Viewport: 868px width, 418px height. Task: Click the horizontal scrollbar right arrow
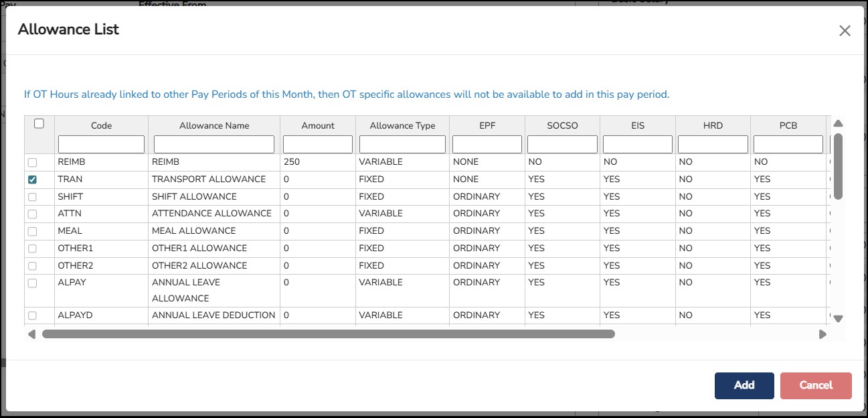coord(822,334)
